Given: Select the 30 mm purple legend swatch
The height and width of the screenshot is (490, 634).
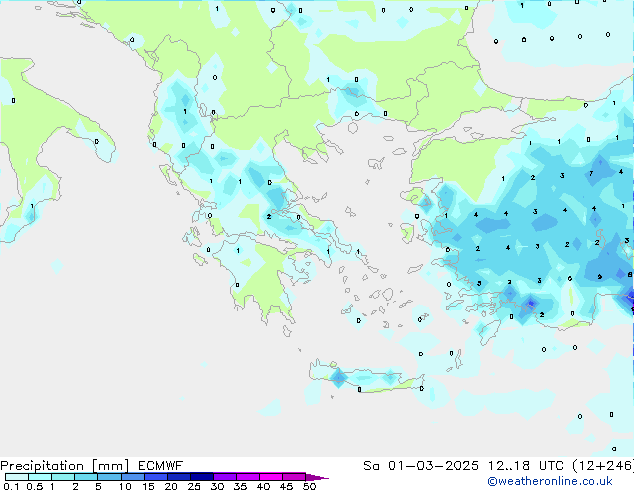Looking at the screenshot, I should (224, 477).
